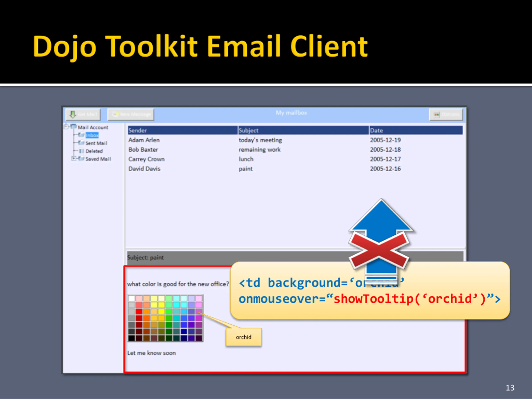
Task: Pick the bright red color swatch
Action: point(139,312)
